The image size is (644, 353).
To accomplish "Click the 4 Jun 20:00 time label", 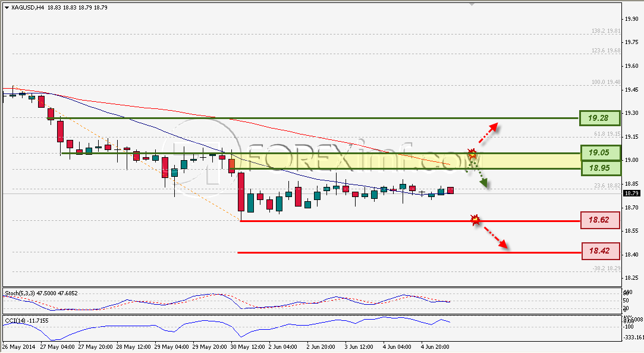I will [x=435, y=347].
